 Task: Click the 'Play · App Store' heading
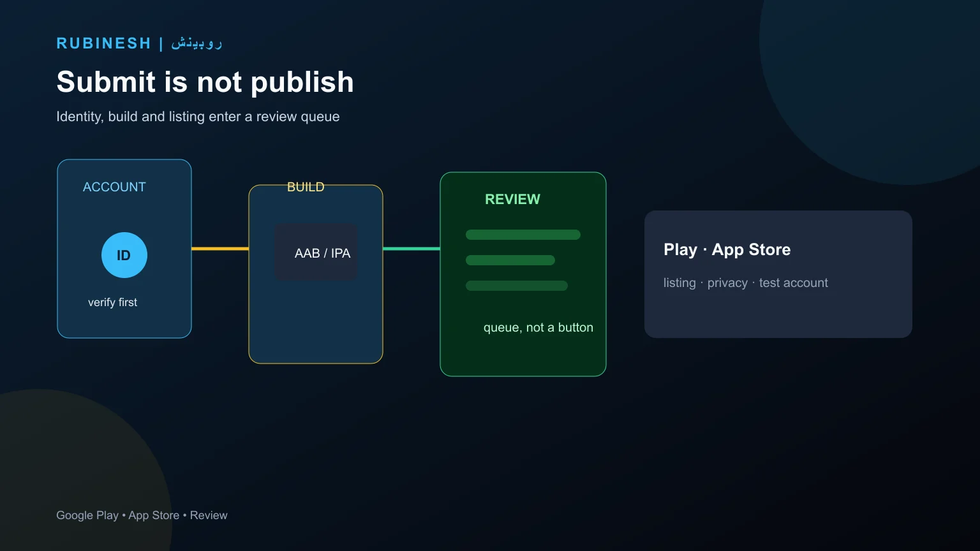727,249
